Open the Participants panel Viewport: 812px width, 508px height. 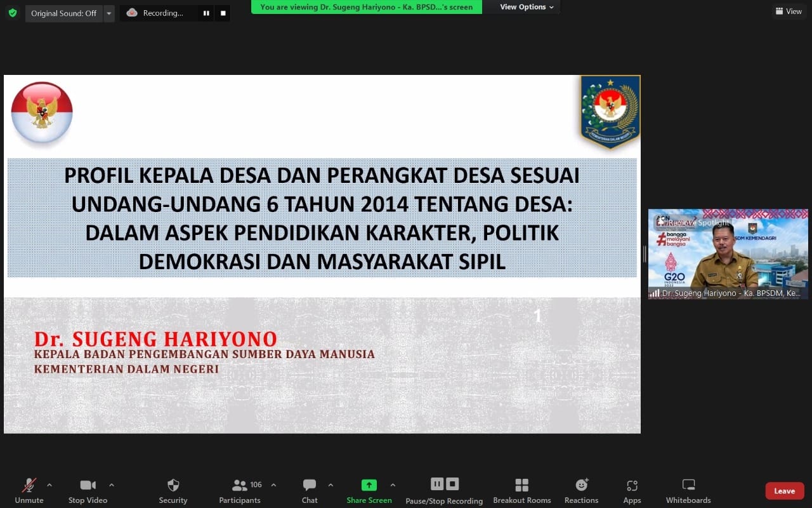click(240, 486)
